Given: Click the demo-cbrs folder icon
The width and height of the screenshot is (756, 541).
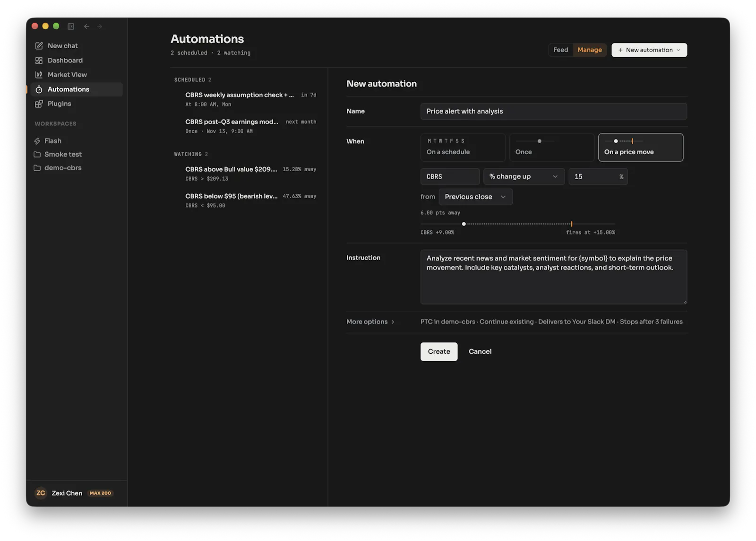Looking at the screenshot, I should point(37,168).
